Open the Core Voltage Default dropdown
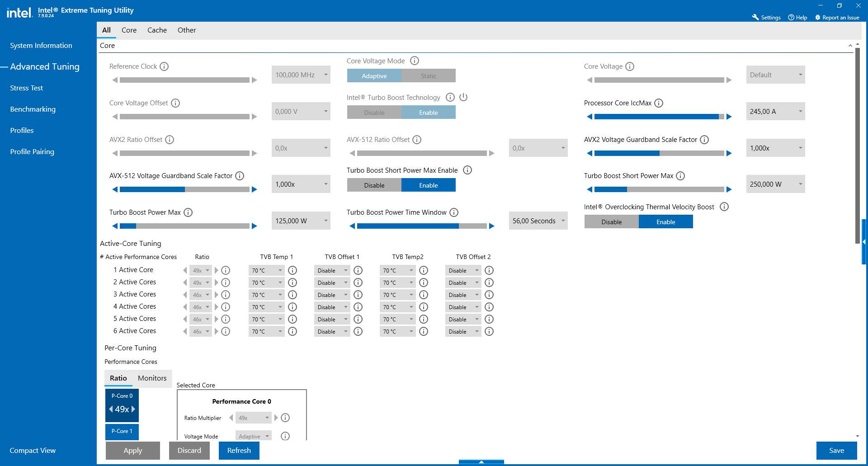The image size is (868, 466). 775,75
